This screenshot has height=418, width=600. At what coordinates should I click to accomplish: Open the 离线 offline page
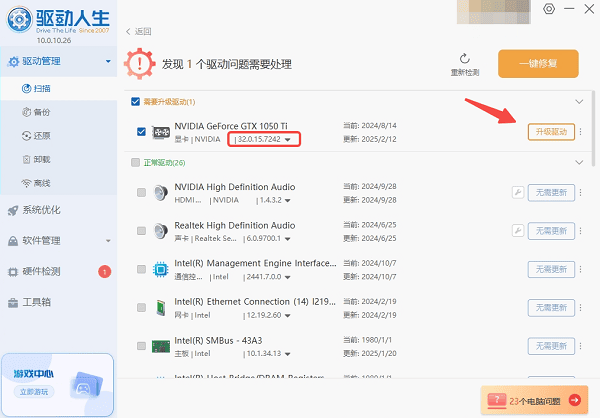click(x=59, y=183)
